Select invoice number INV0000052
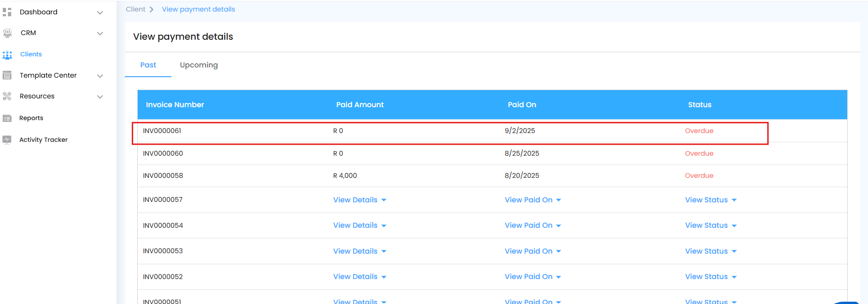 point(163,277)
